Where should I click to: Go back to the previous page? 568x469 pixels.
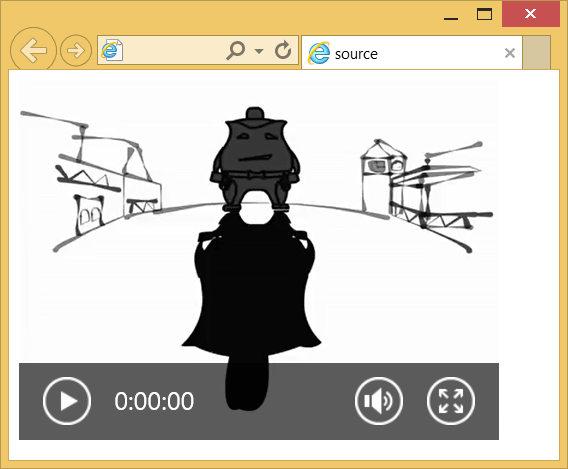[33, 50]
